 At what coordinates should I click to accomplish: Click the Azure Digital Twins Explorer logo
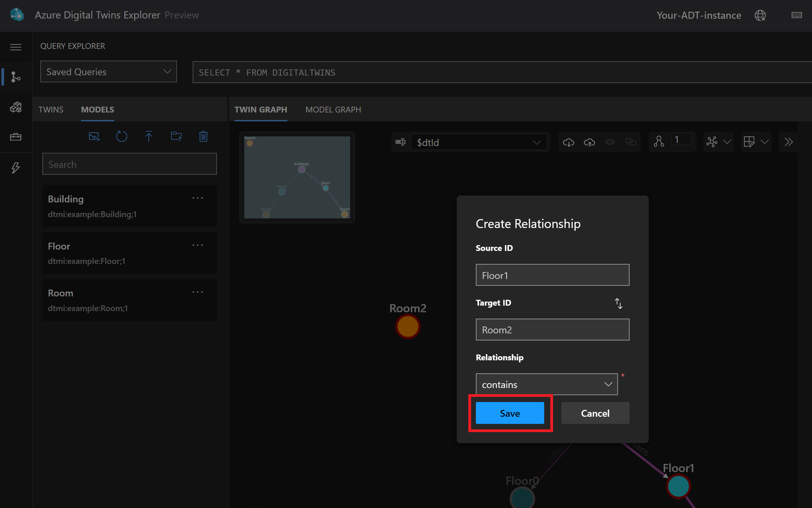coord(17,15)
